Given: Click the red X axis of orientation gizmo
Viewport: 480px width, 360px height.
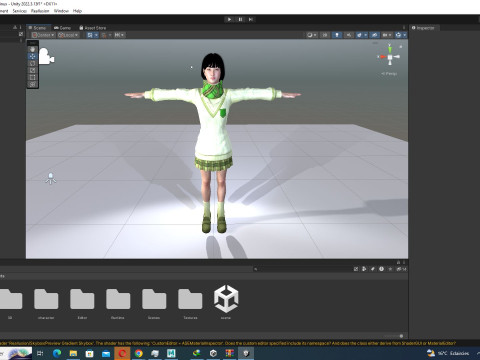Looking at the screenshot, I should [x=382, y=57].
